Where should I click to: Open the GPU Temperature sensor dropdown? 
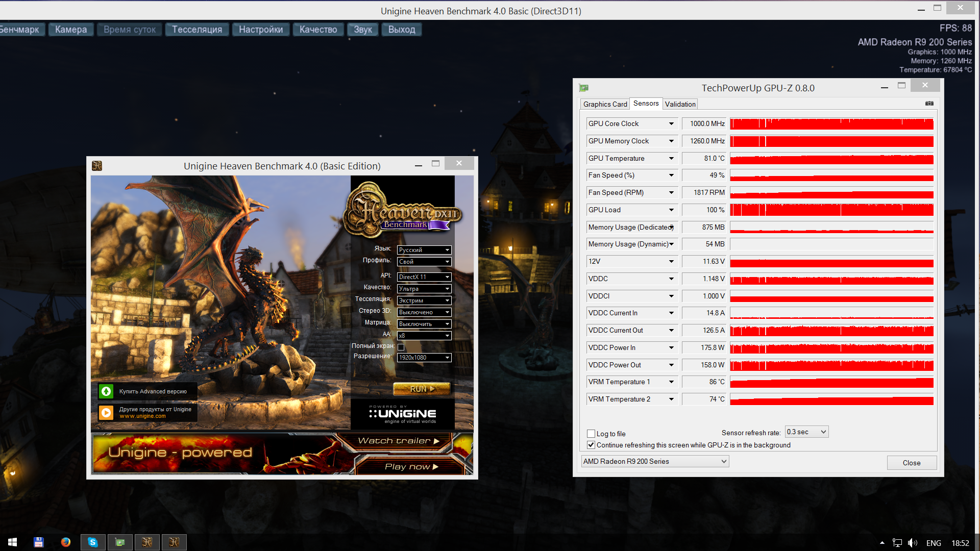coord(671,158)
